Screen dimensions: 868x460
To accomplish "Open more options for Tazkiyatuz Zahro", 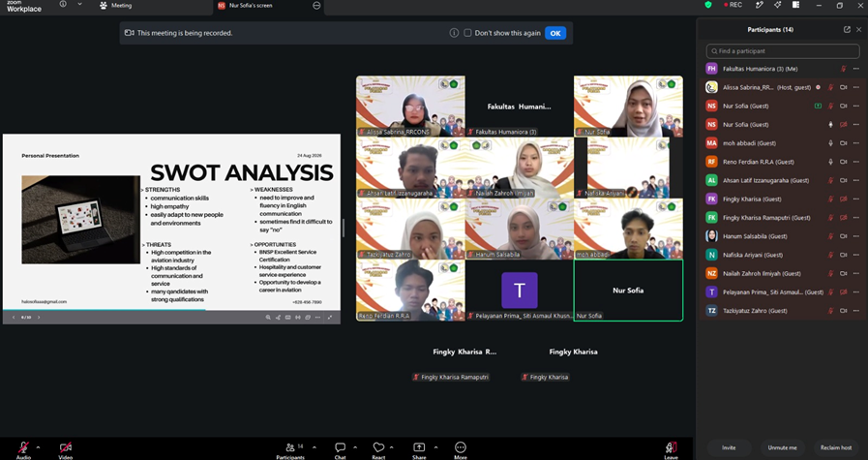I will pos(855,311).
